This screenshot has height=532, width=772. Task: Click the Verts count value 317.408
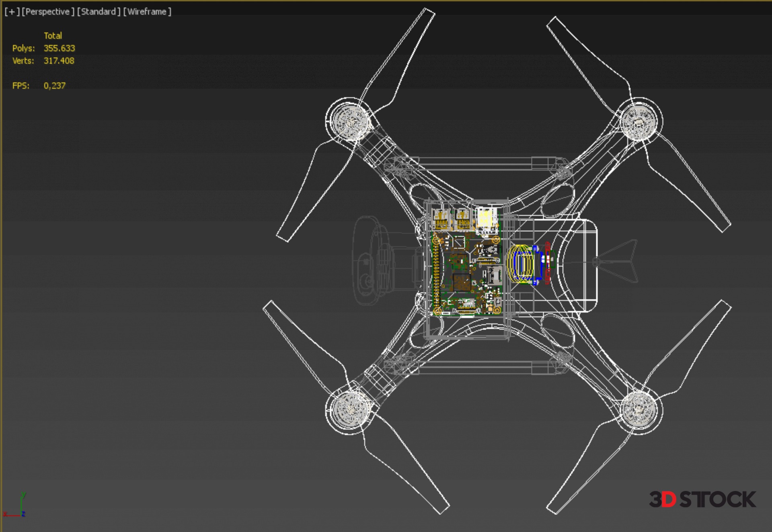coord(59,61)
